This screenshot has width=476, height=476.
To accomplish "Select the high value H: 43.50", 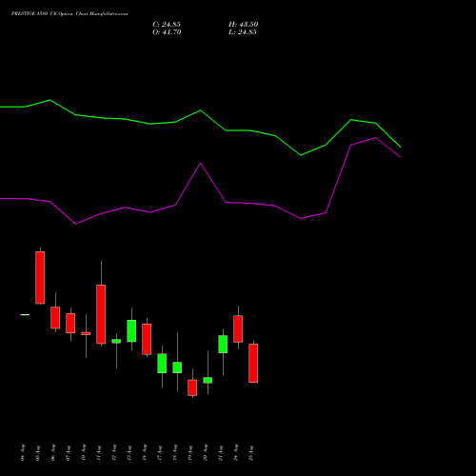I will [x=244, y=25].
